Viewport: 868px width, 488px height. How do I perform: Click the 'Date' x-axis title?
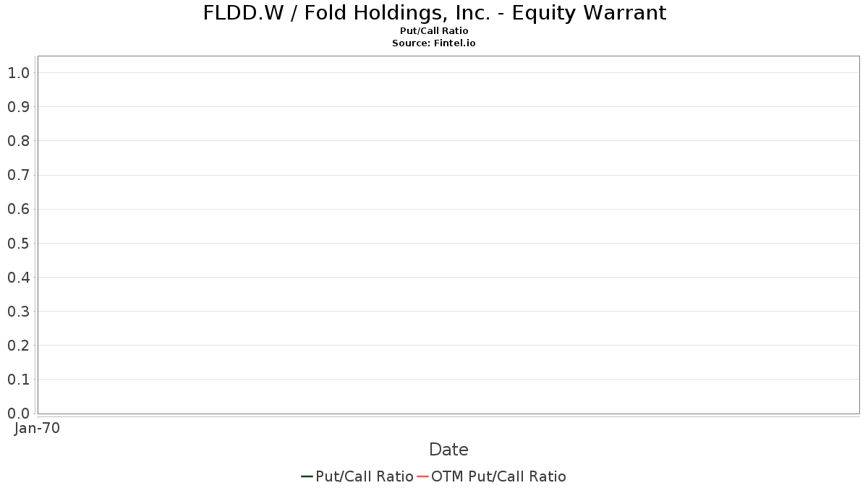pos(448,450)
